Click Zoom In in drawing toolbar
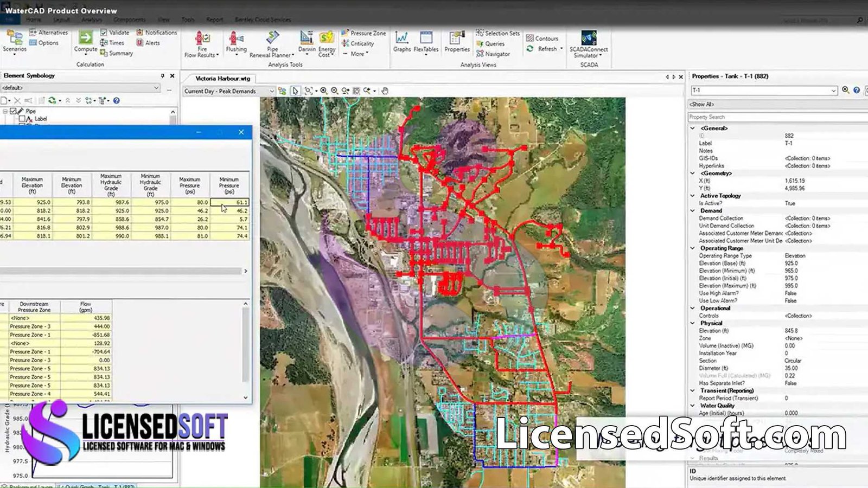Image resolution: width=868 pixels, height=488 pixels. (323, 91)
